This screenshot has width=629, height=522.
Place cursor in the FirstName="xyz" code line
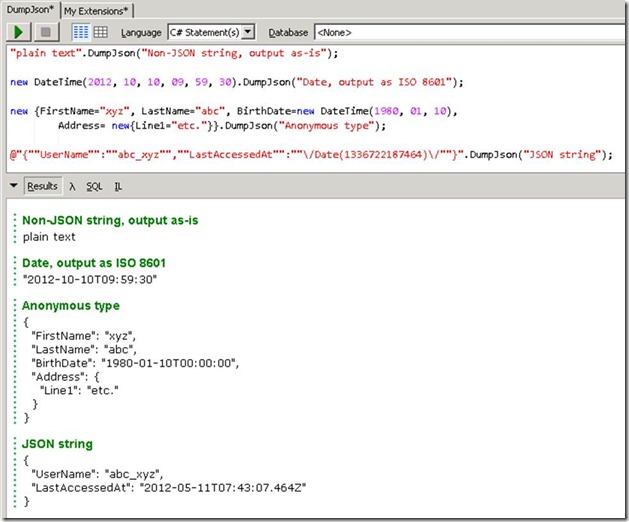tap(233, 111)
